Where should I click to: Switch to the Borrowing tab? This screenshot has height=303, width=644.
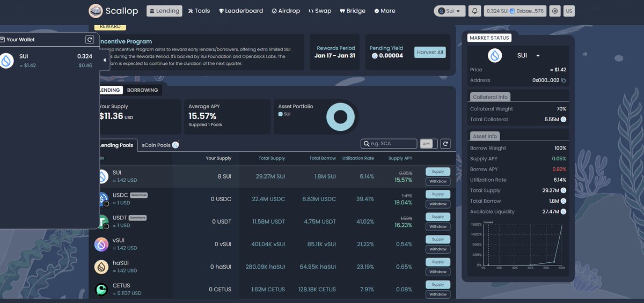[x=143, y=90]
